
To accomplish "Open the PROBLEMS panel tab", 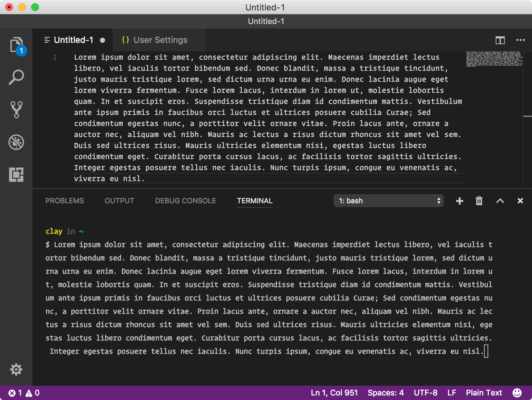I will click(x=65, y=201).
